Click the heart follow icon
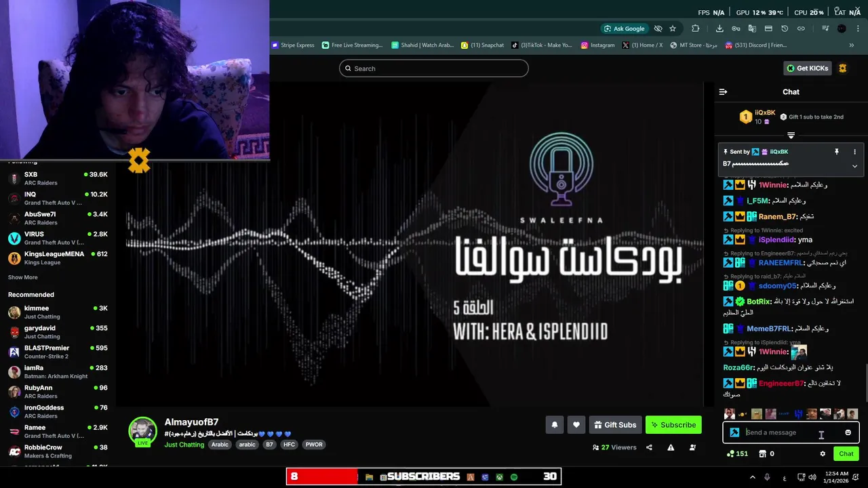 [x=576, y=425]
